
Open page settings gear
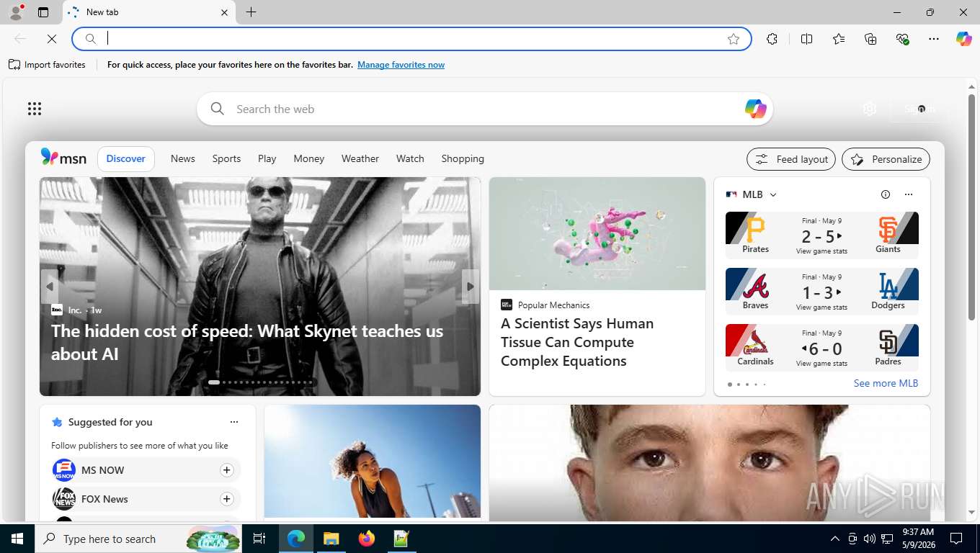pos(870,109)
